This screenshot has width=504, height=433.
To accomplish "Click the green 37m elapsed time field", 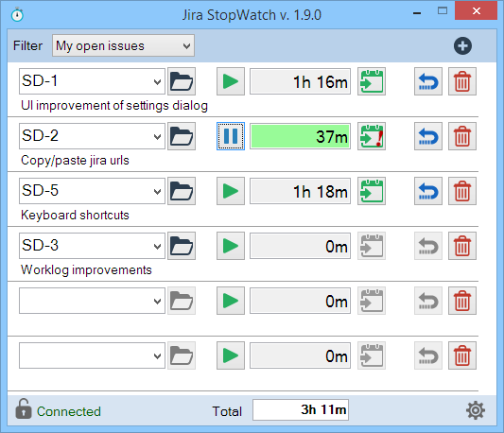I will (x=300, y=136).
